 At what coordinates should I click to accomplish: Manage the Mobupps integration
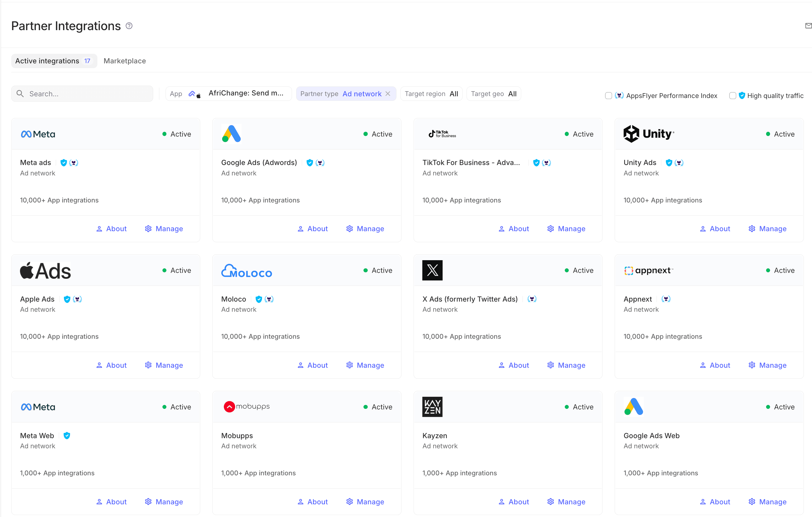tap(365, 502)
